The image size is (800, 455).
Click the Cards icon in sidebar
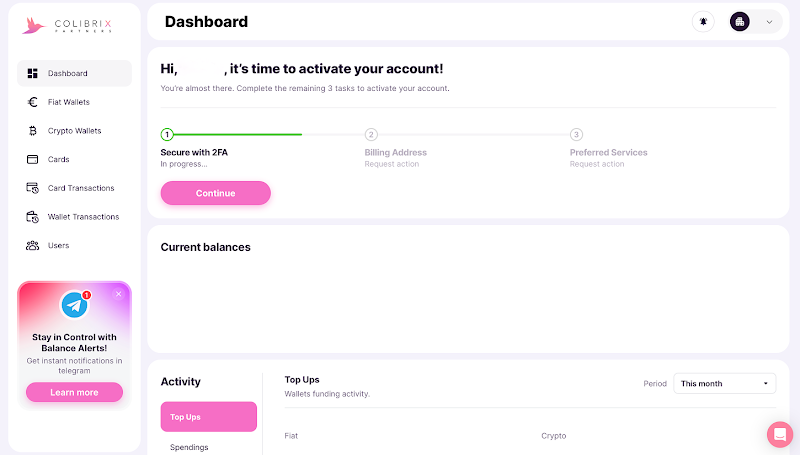coord(33,159)
